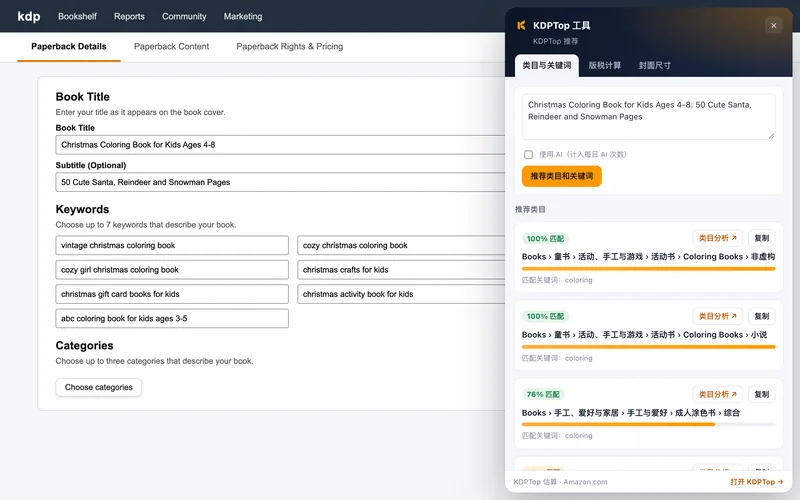
Task: Click the KDPTop 估算 · Amazon.com footer text
Action: click(x=560, y=482)
